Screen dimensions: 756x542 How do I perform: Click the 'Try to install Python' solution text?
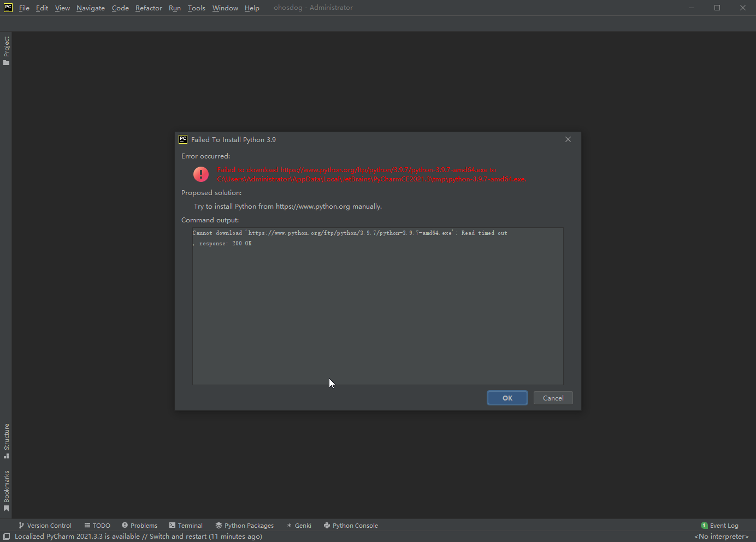point(288,207)
